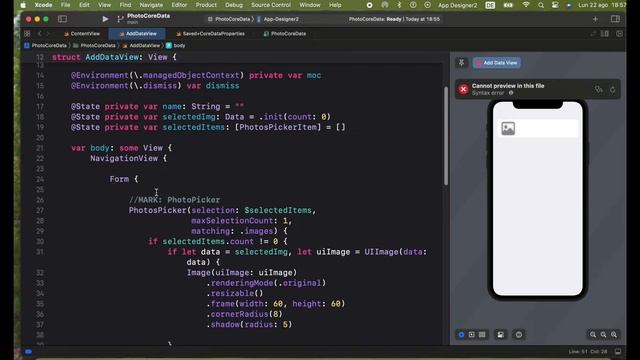Toggle the inspector panel in toolbar
Viewport: 640px width, 360px height.
[615, 19]
